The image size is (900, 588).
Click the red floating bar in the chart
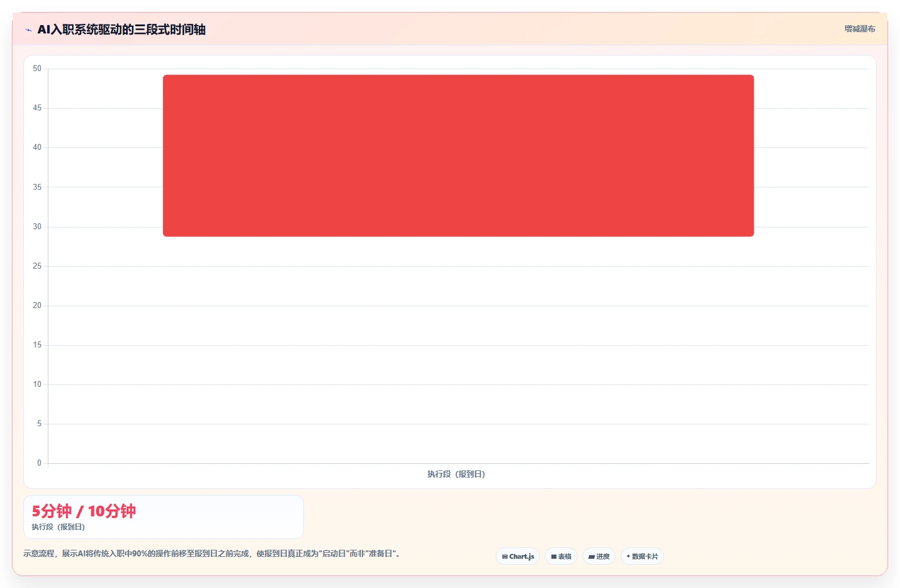coord(458,155)
